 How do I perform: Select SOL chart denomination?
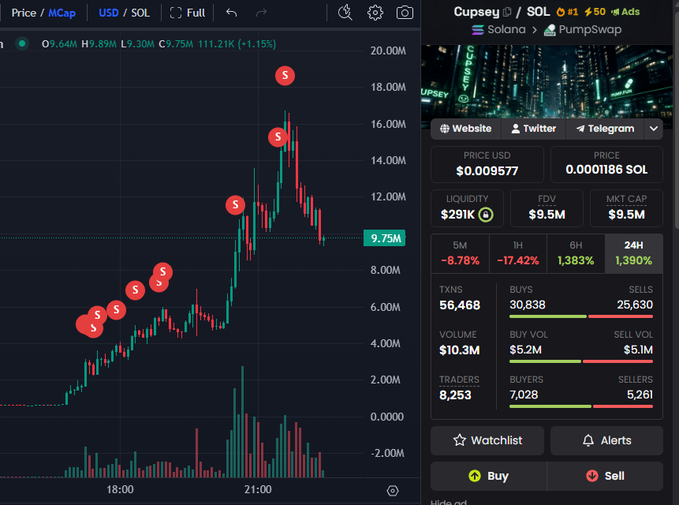click(x=140, y=13)
